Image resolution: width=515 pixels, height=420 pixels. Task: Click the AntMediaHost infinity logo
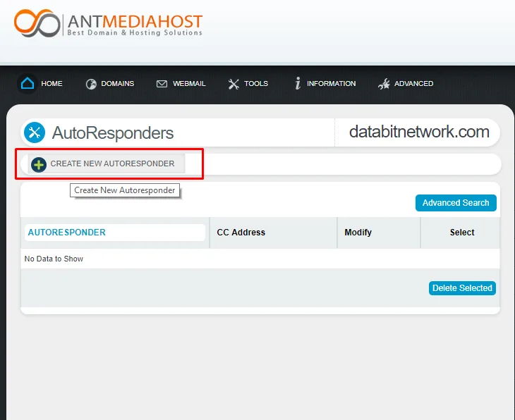pyautogui.click(x=37, y=23)
